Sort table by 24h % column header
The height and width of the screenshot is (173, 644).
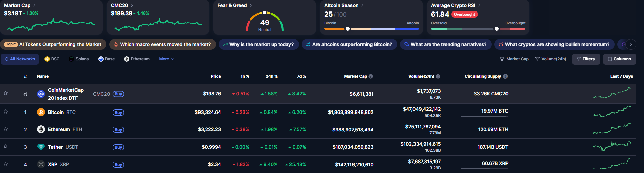click(272, 76)
